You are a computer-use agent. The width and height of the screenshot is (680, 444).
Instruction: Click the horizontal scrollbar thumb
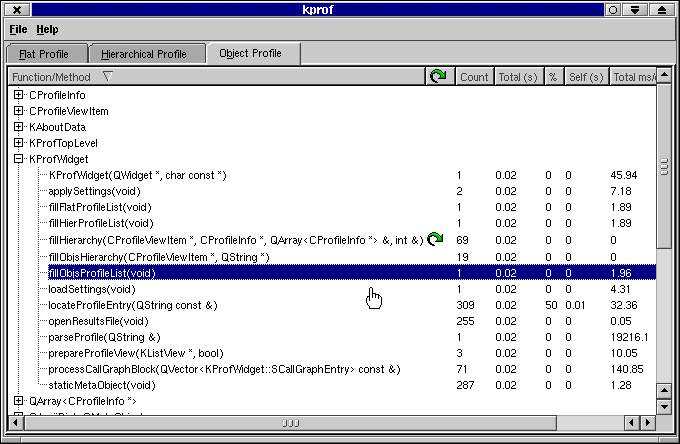tap(290, 424)
